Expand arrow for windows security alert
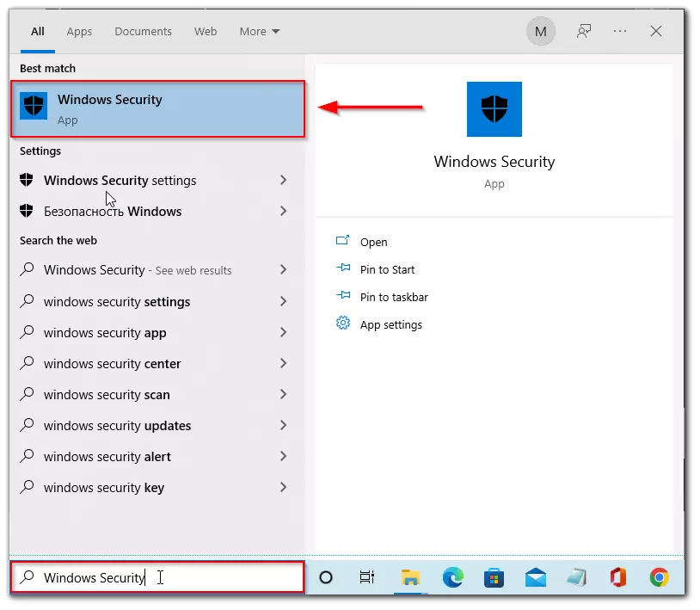 pyautogui.click(x=283, y=456)
